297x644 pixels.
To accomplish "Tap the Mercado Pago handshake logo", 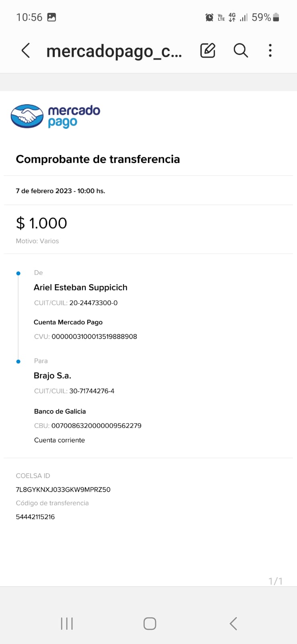I will (27, 116).
